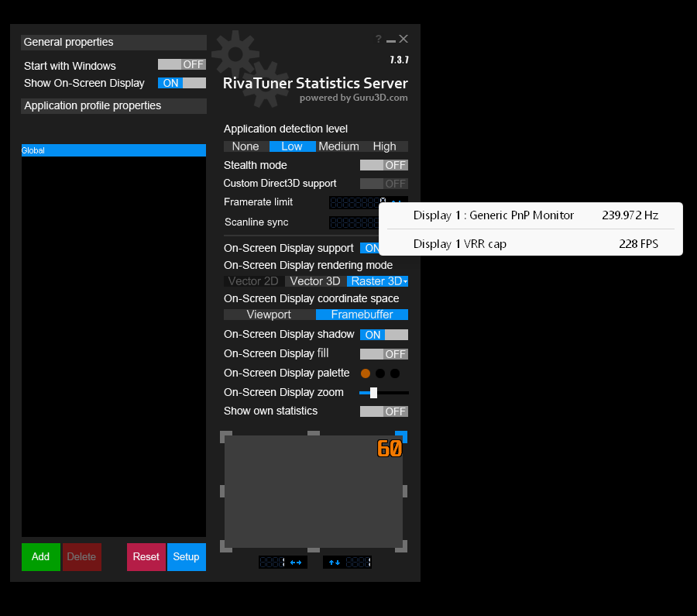Viewport: 697px width, 616px height.
Task: Click the vertical position arrows icon
Action: 335,563
